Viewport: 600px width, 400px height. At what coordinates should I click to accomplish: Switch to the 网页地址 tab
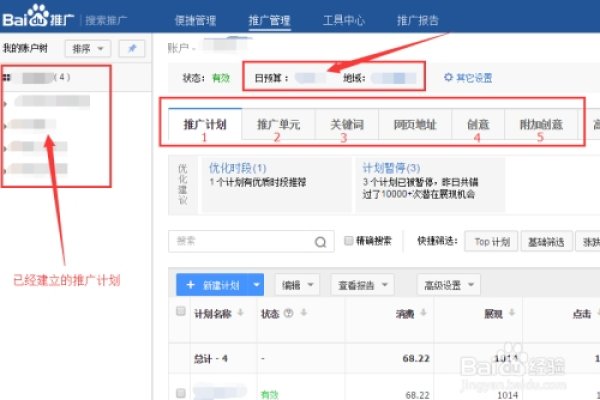point(415,124)
